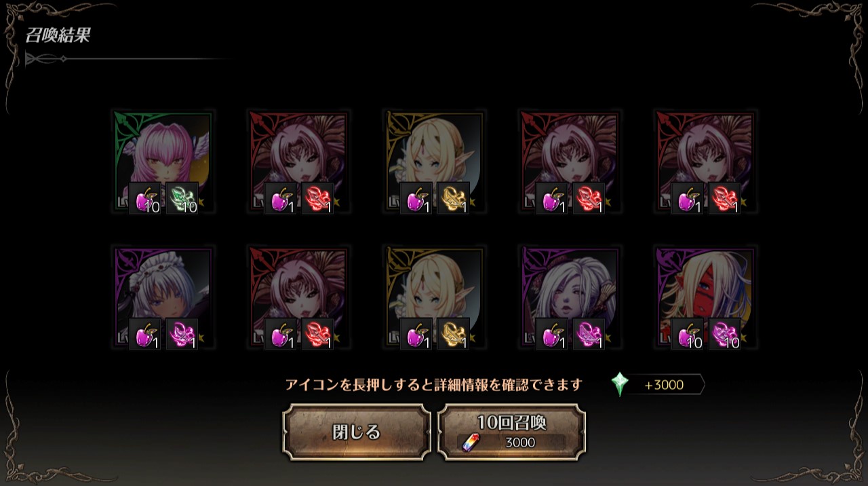Choose the blonde elf card in bottom row
The width and height of the screenshot is (868, 486).
tap(434, 298)
